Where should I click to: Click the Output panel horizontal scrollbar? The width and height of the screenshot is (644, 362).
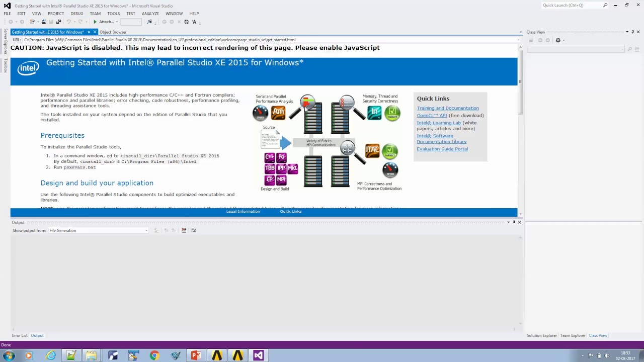[263, 329]
